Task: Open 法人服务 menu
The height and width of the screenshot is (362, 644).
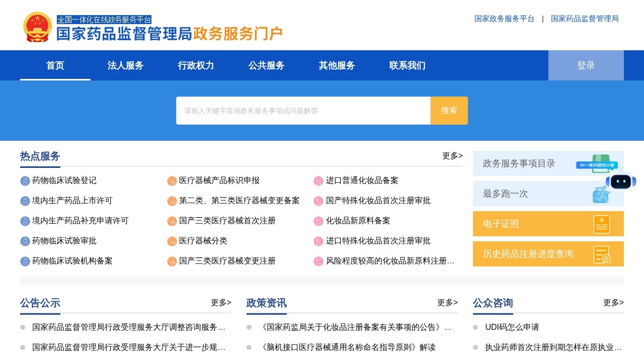Action: click(x=126, y=65)
